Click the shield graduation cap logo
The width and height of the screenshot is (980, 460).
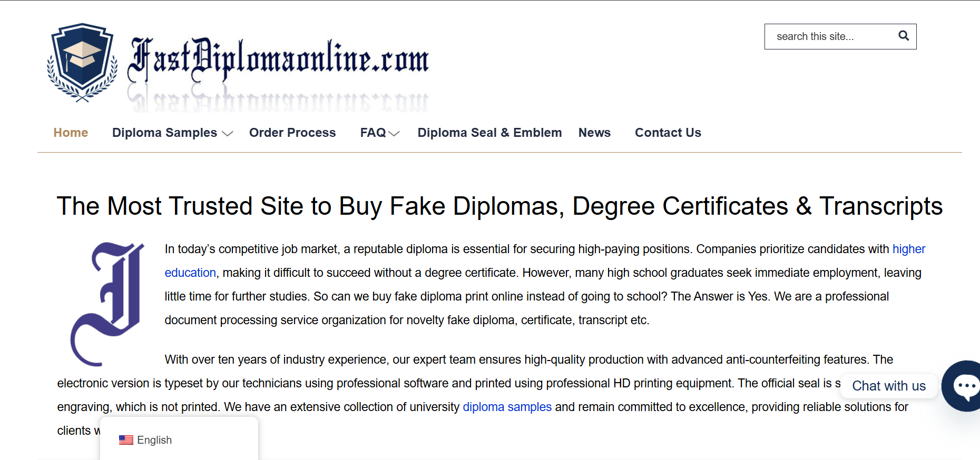click(82, 62)
